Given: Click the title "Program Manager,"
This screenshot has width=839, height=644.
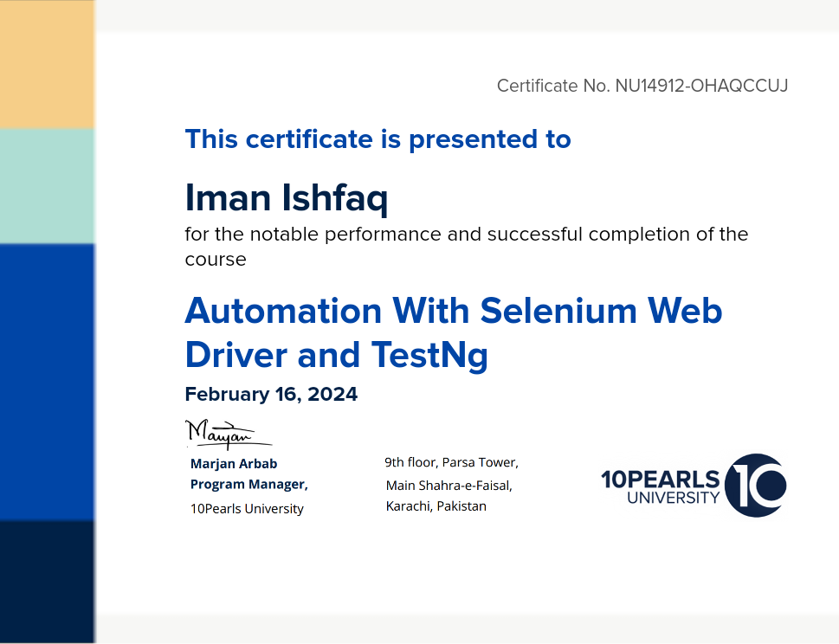Looking at the screenshot, I should pyautogui.click(x=249, y=485).
